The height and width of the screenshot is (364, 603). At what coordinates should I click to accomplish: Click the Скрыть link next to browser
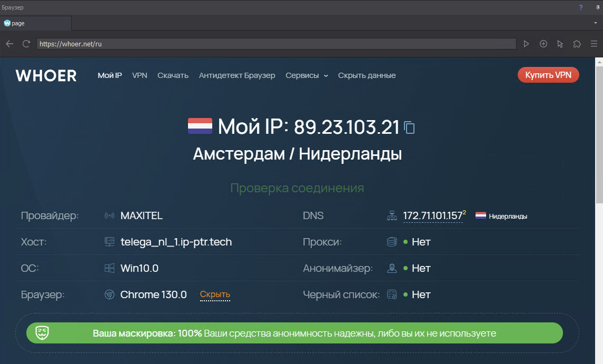tap(215, 294)
